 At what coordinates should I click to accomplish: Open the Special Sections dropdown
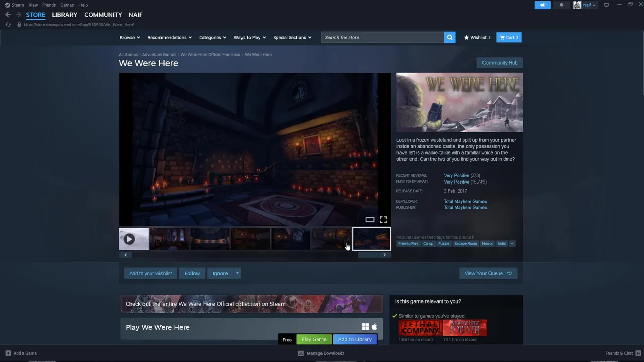coord(292,37)
